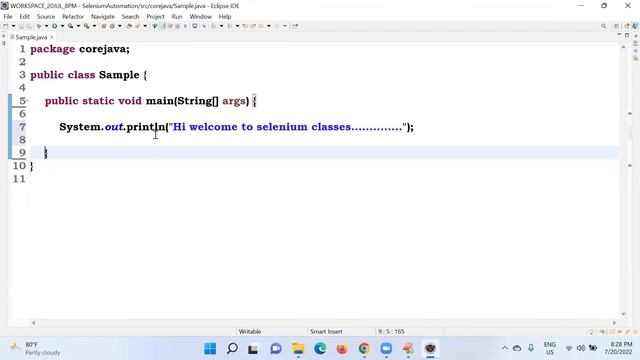Open the Forward history dropdown arrow
The image size is (640, 360).
285,26
